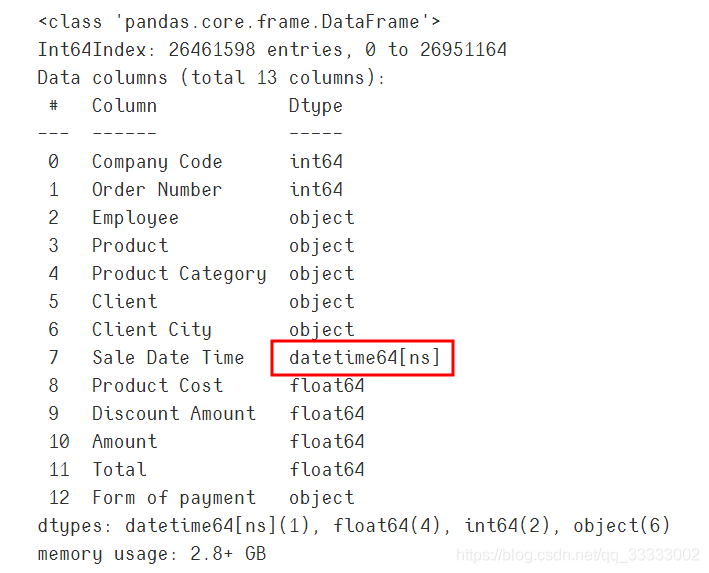Image resolution: width=709 pixels, height=573 pixels.
Task: Select the 'Order Number' column text
Action: pos(157,189)
